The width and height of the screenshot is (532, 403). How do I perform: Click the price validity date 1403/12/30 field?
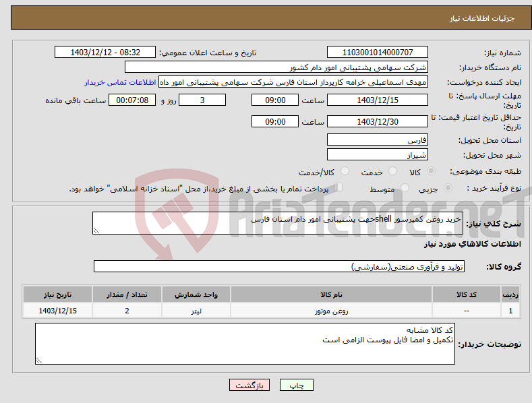click(x=378, y=121)
